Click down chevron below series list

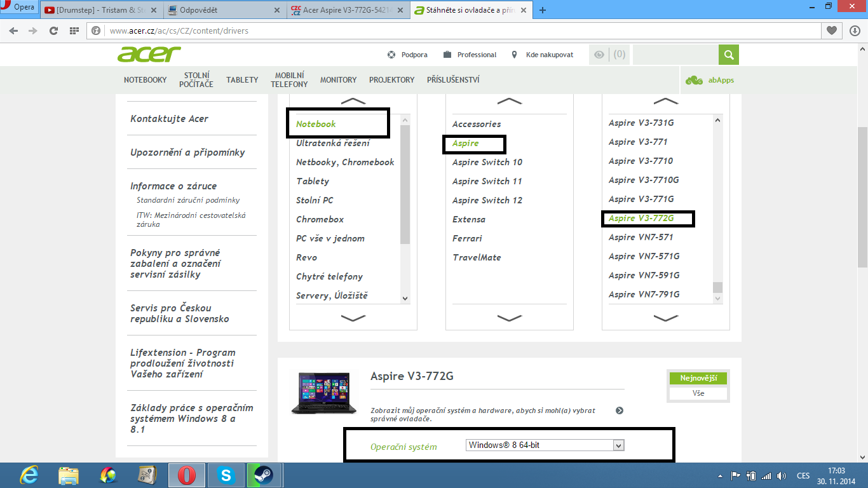pyautogui.click(x=509, y=318)
